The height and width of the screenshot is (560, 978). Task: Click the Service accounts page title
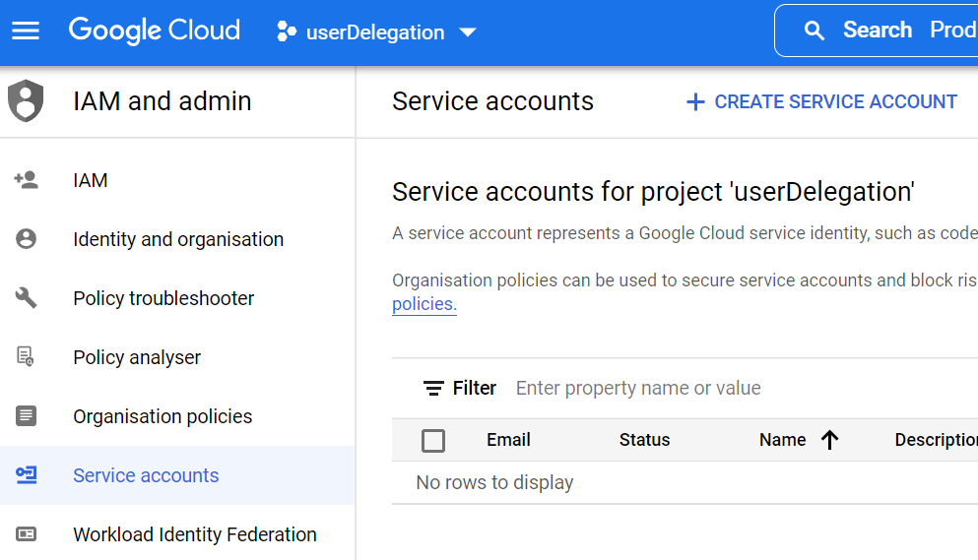pyautogui.click(x=492, y=101)
